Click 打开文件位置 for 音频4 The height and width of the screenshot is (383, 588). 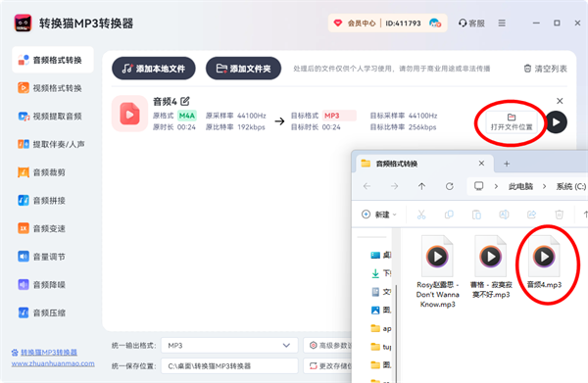[x=512, y=122]
